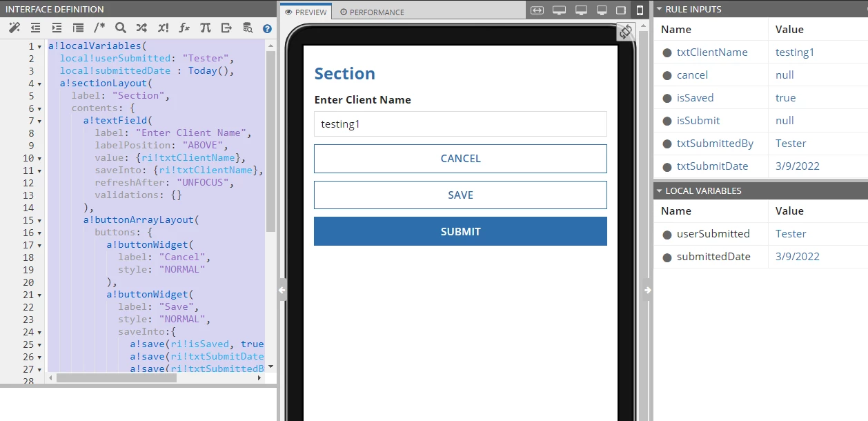Click the database query search icon
The image size is (868, 421).
point(247,28)
